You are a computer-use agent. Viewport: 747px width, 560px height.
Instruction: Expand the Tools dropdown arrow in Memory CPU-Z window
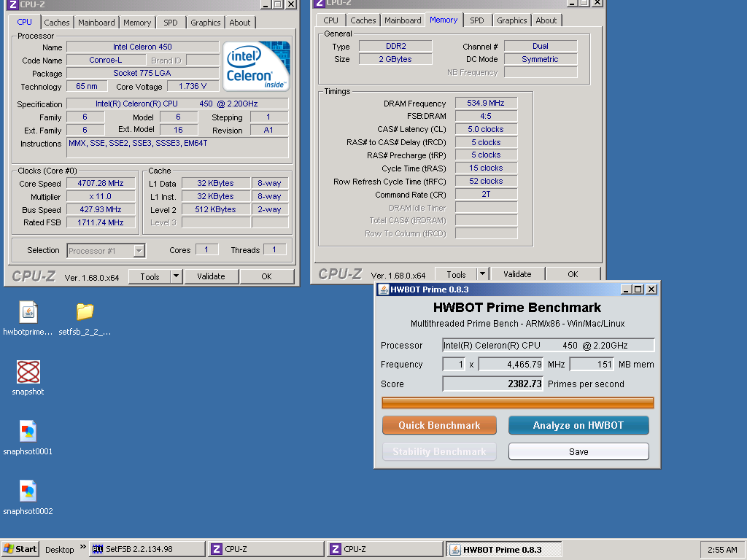(482, 274)
